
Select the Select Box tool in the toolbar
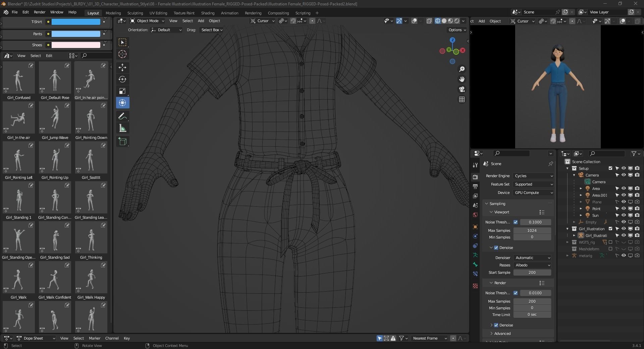tap(122, 42)
